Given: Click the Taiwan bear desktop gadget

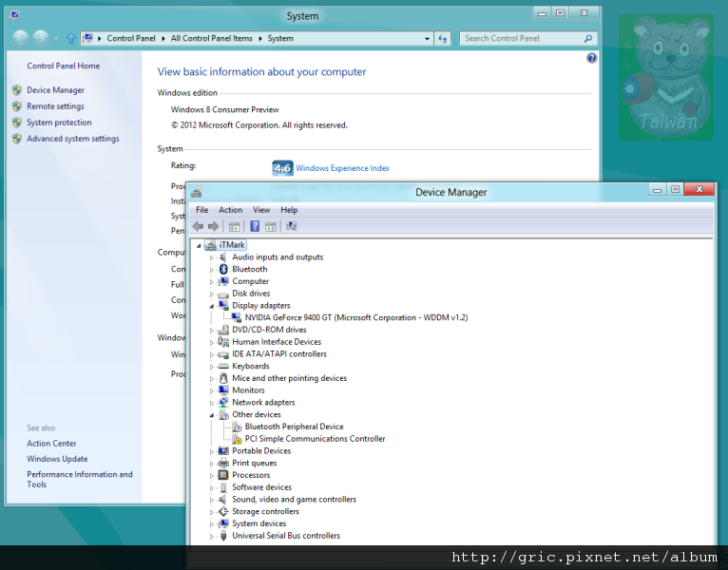Looking at the screenshot, I should click(666, 78).
